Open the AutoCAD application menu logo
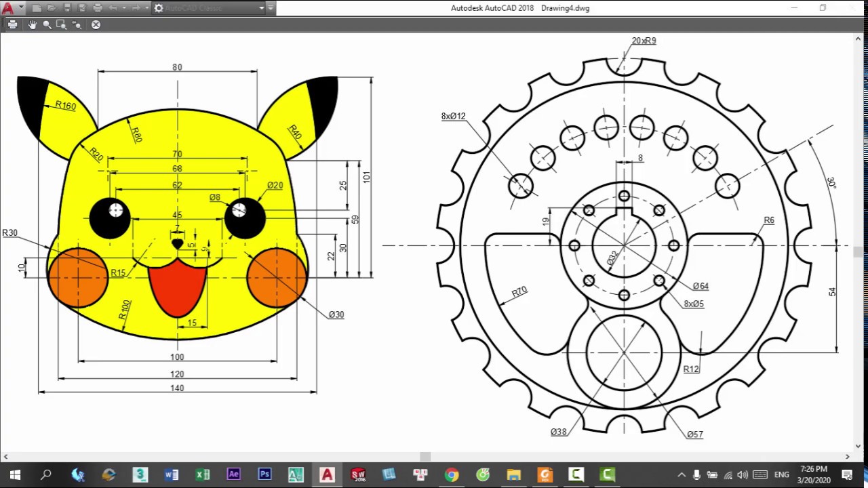868x488 pixels. tap(7, 8)
